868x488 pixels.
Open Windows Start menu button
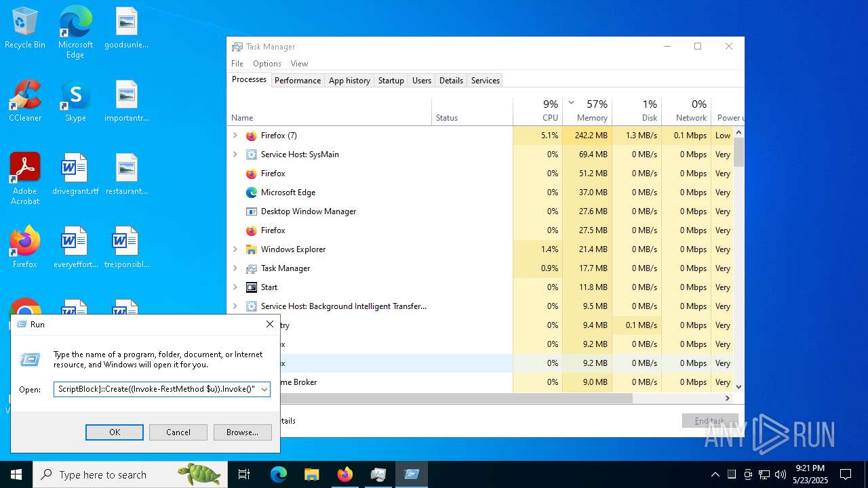point(16,474)
